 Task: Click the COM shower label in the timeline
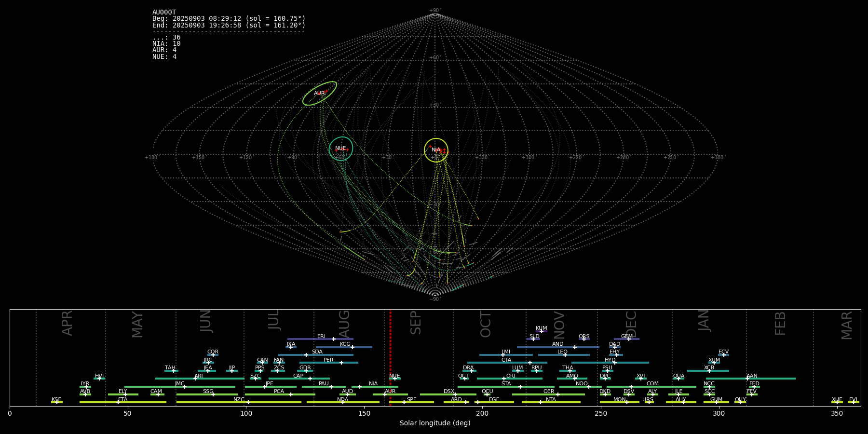tap(652, 384)
